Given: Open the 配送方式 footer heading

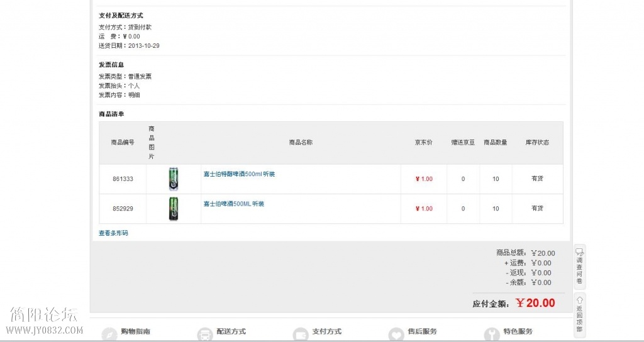Looking at the screenshot, I should (231, 331).
